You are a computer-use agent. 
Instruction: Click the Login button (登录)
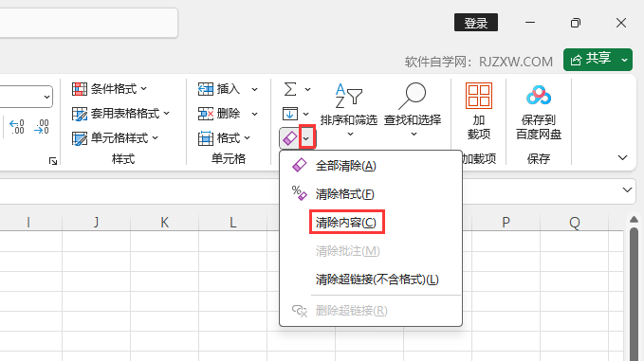[476, 23]
